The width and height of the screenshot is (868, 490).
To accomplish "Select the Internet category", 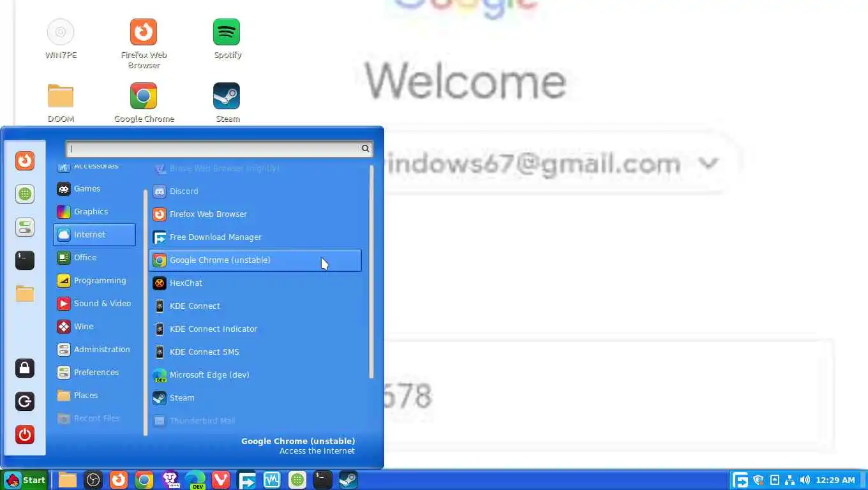I will click(94, 235).
